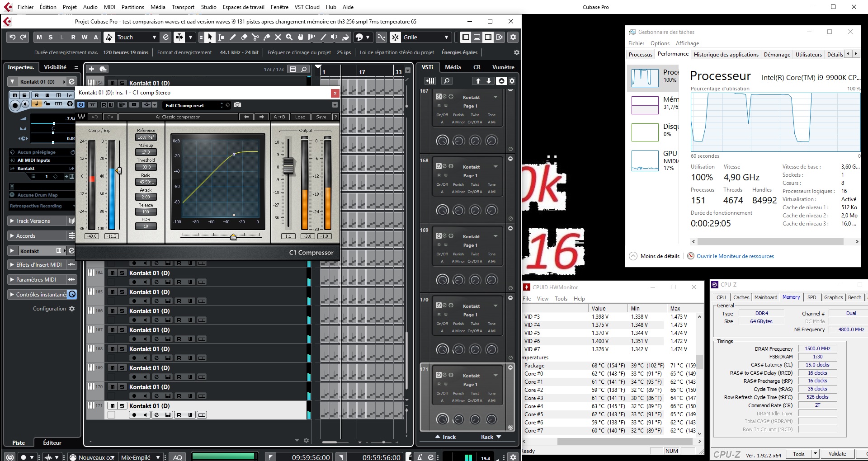Open the Memory tab in CPU-Z
The image size is (868, 461).
click(791, 297)
